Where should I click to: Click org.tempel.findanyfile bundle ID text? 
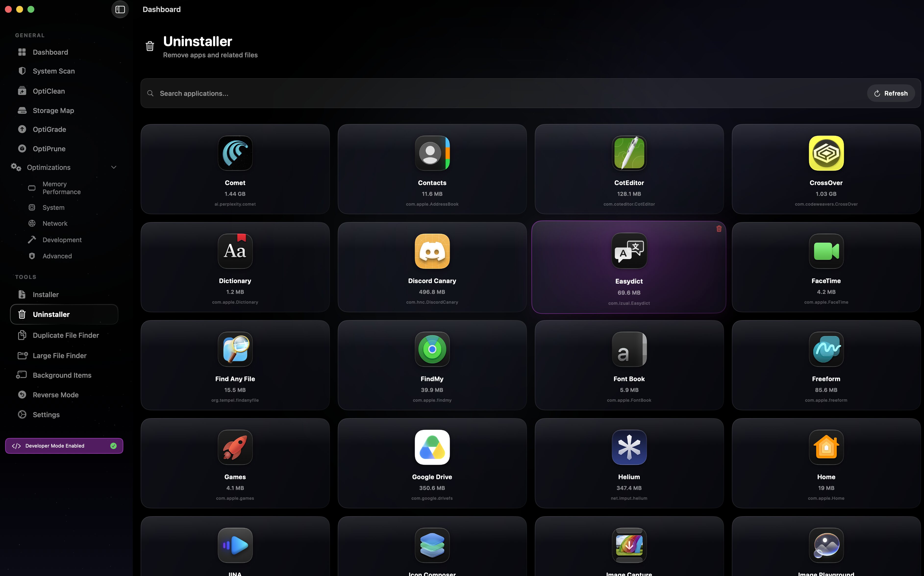tap(235, 400)
